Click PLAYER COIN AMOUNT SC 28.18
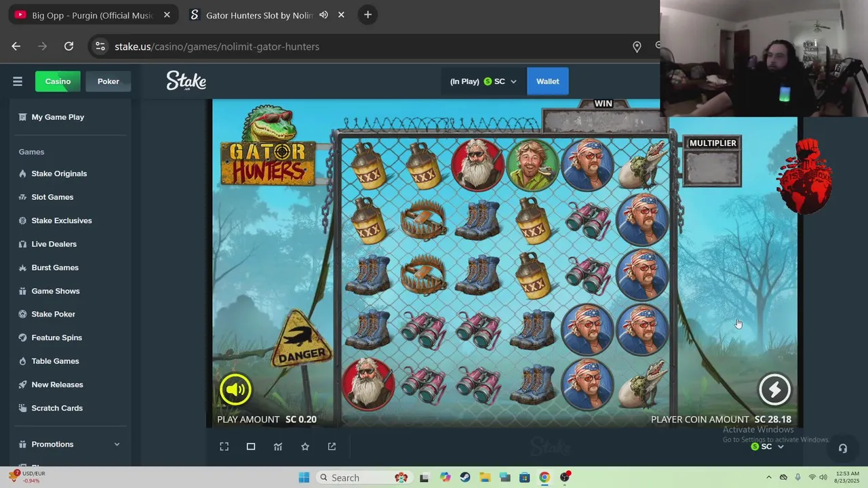 721,420
